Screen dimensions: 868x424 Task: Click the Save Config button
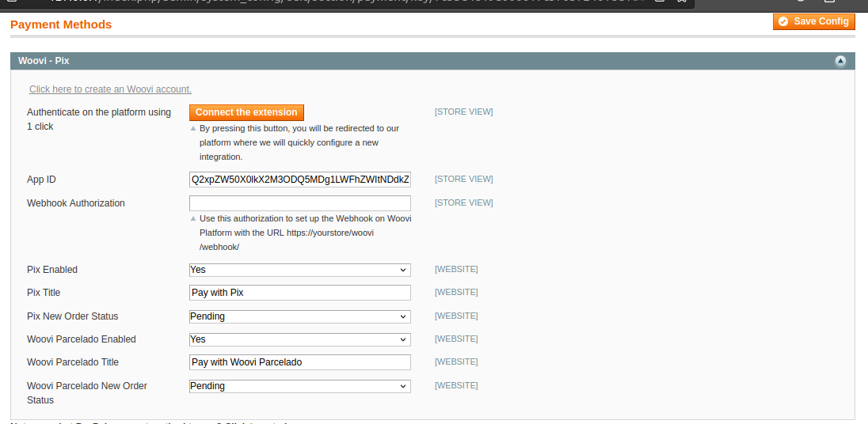coord(814,21)
